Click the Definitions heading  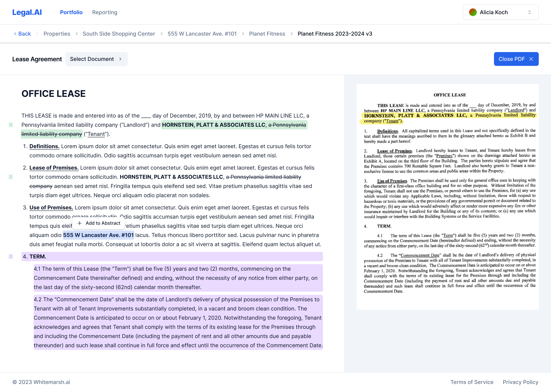coord(44,146)
